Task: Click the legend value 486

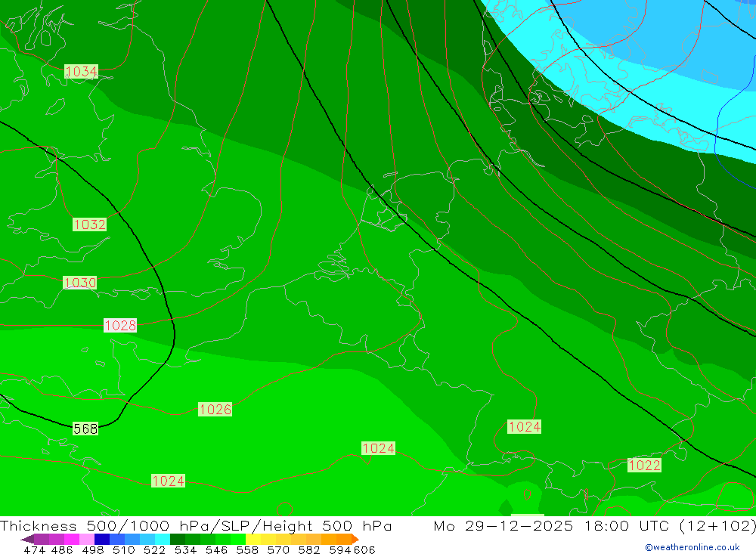Action: point(62,549)
